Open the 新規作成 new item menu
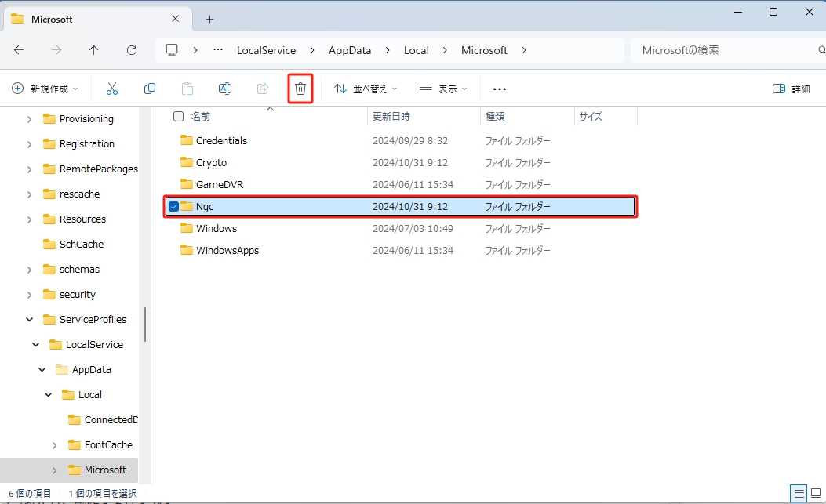This screenshot has height=504, width=826. coord(45,89)
